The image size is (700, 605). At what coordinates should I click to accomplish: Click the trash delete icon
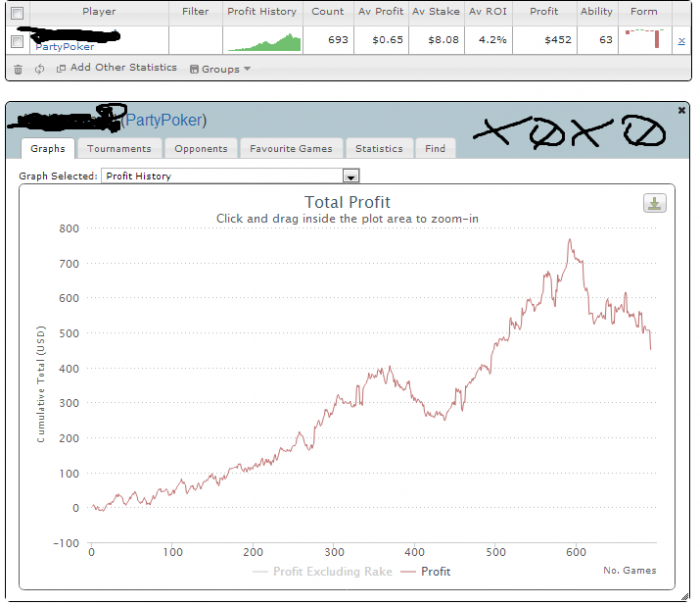click(18, 69)
